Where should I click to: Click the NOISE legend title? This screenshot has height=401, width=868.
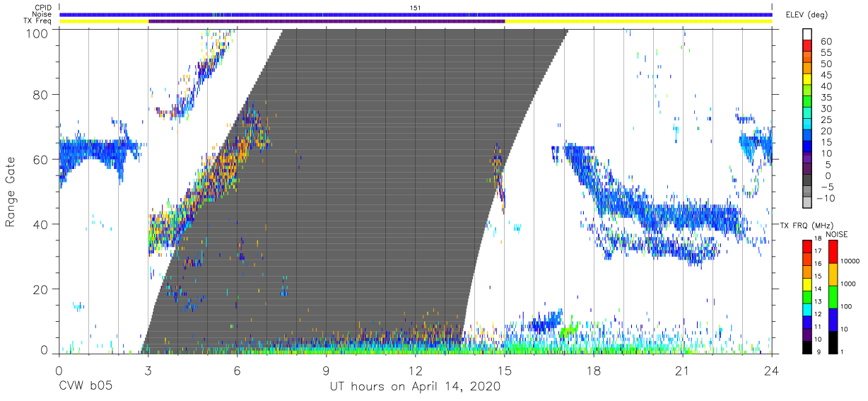coord(838,235)
